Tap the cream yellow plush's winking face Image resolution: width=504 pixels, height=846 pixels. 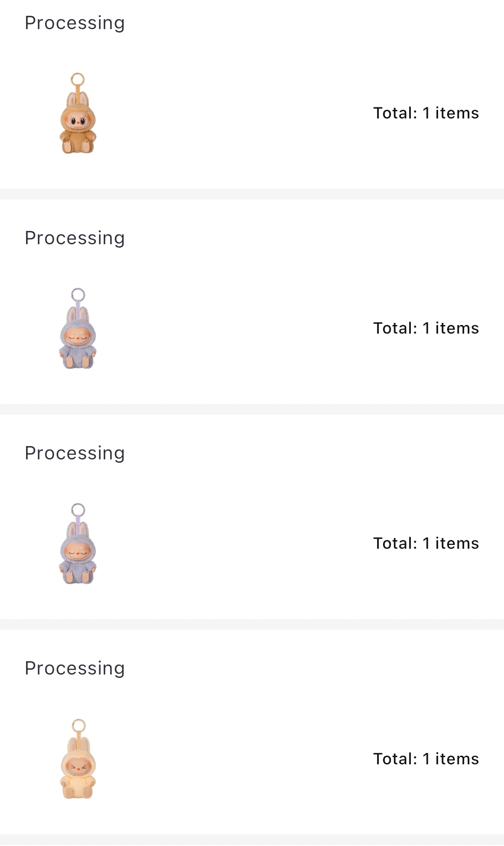[x=78, y=766]
